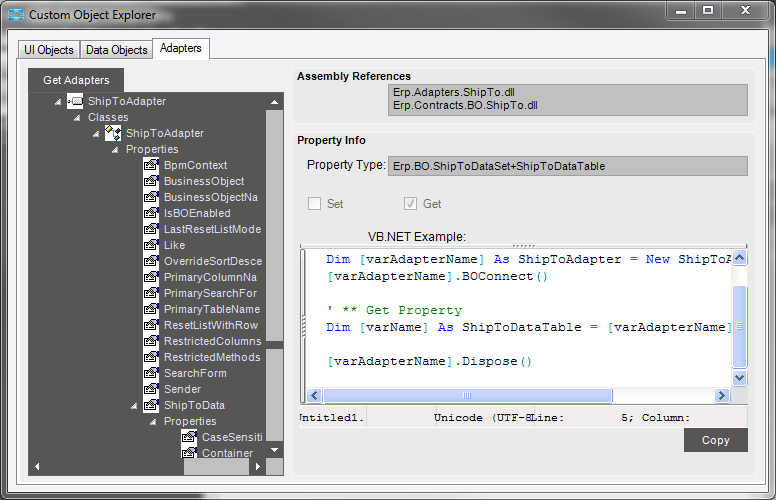
Task: Click the PrimaryTableName property icon
Action: coord(151,309)
